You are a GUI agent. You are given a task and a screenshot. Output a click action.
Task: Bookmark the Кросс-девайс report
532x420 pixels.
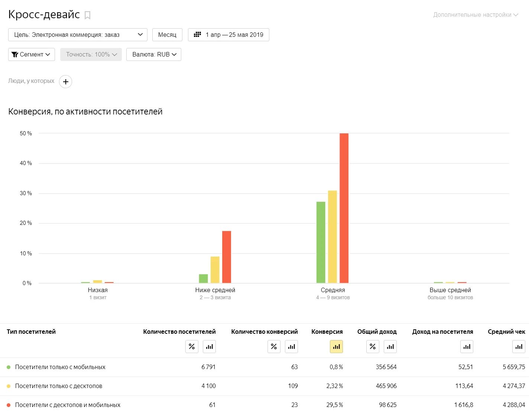click(x=88, y=15)
